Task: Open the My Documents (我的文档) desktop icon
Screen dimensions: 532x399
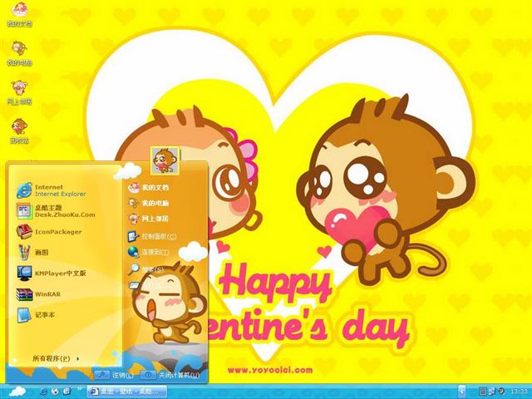Action: tap(19, 14)
